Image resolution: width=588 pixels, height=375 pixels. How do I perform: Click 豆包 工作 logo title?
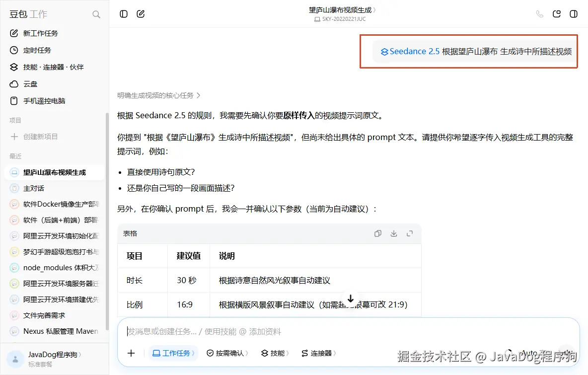coord(28,14)
